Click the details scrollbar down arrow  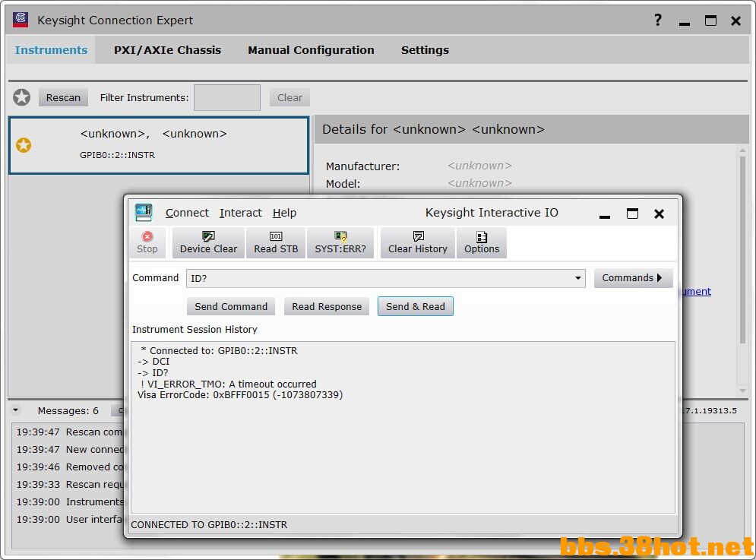pos(742,391)
